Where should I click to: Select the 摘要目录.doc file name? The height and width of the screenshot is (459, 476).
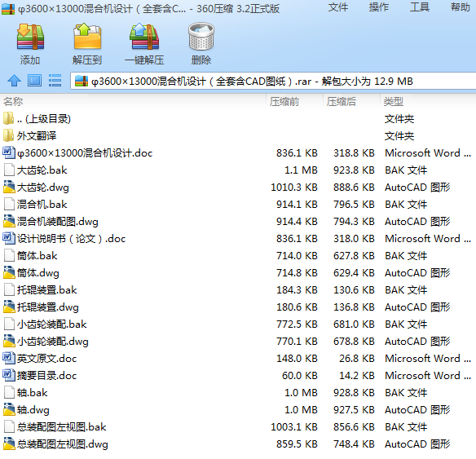[x=46, y=376]
